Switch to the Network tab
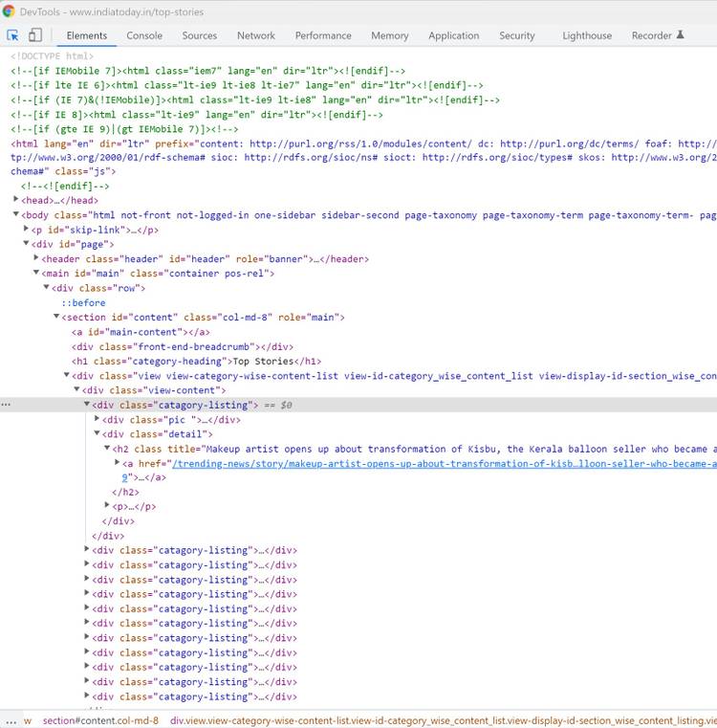The width and height of the screenshot is (717, 728). [x=256, y=35]
